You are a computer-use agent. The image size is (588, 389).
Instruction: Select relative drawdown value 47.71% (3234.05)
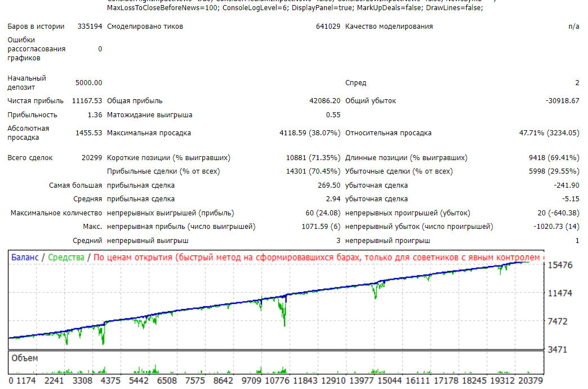[x=549, y=133]
